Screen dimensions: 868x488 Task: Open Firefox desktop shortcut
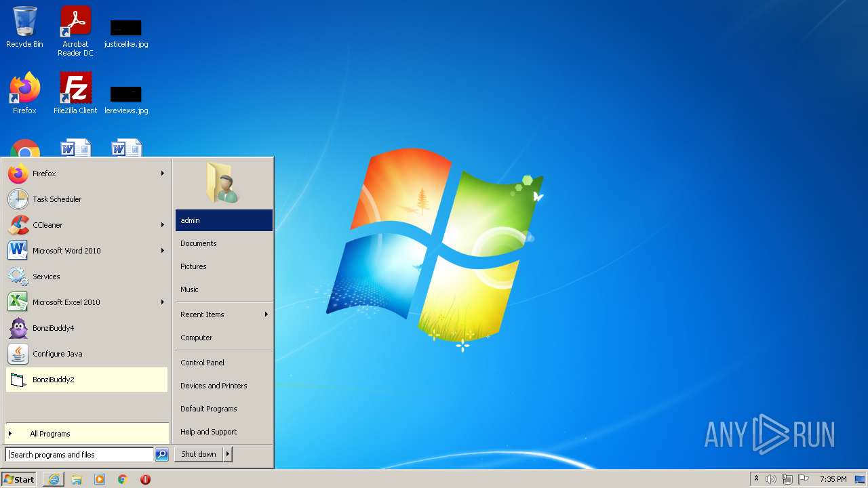(x=24, y=94)
